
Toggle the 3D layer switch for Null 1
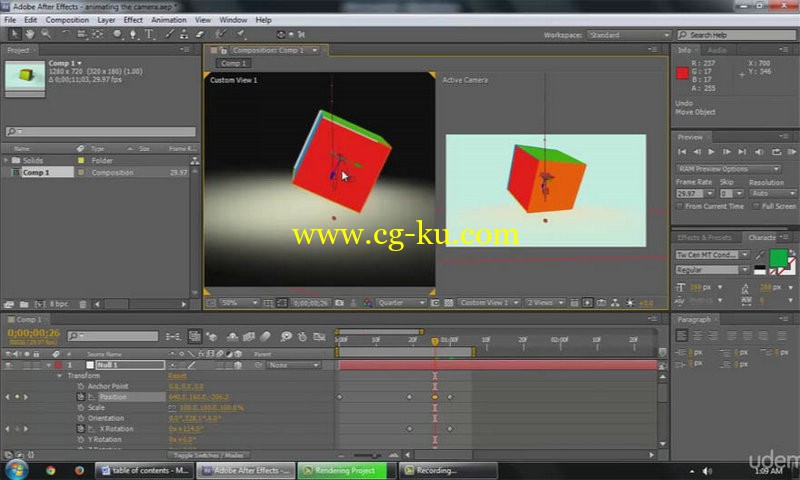[238, 365]
